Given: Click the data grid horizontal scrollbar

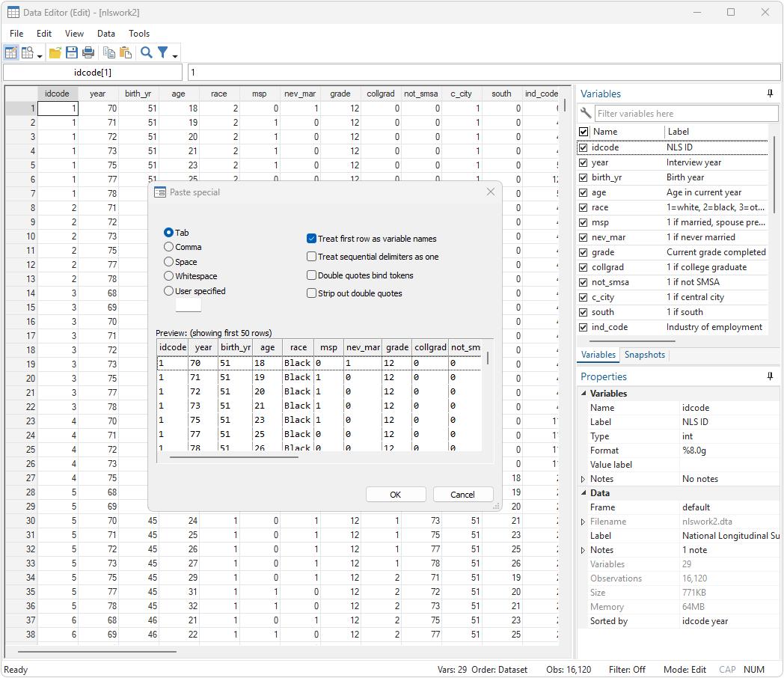Looking at the screenshot, I should pyautogui.click(x=97, y=652).
